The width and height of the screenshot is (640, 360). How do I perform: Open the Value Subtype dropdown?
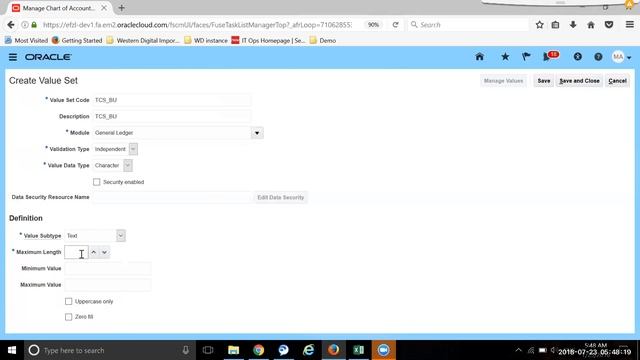(x=120, y=236)
